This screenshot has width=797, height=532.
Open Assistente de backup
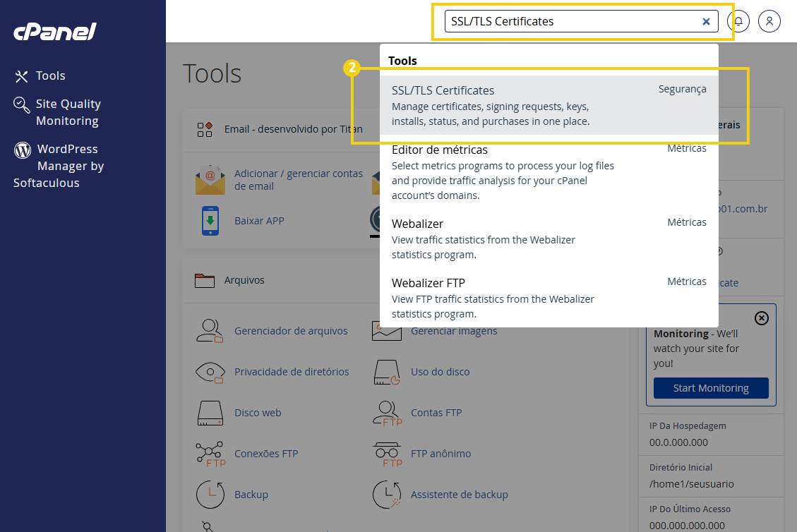(x=460, y=495)
